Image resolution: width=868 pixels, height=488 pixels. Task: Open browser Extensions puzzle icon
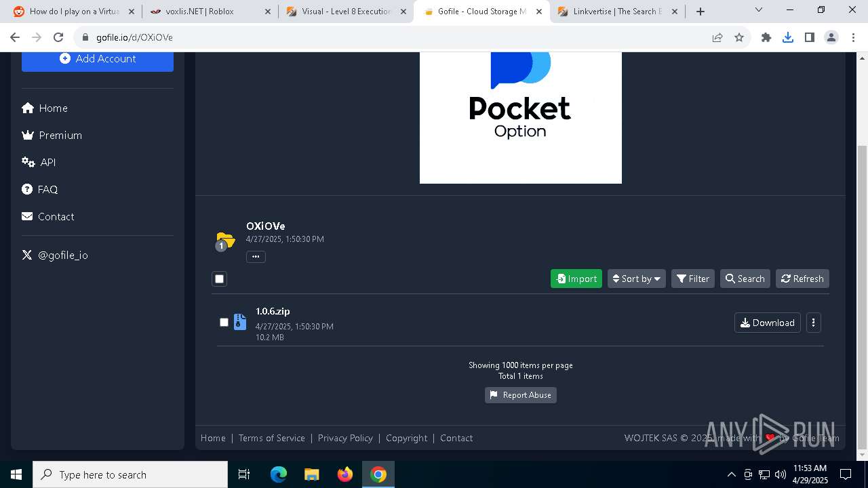pos(766,37)
